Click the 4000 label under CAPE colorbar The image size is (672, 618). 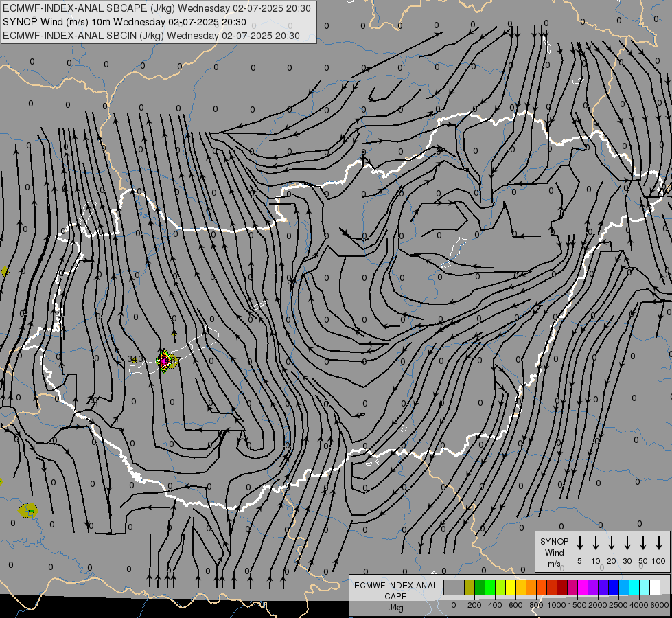(639, 605)
